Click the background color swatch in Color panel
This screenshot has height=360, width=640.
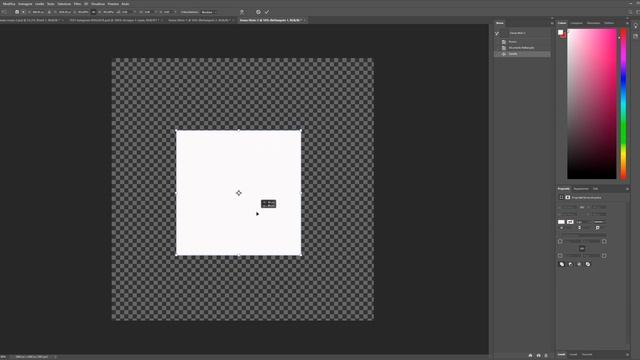point(564,36)
